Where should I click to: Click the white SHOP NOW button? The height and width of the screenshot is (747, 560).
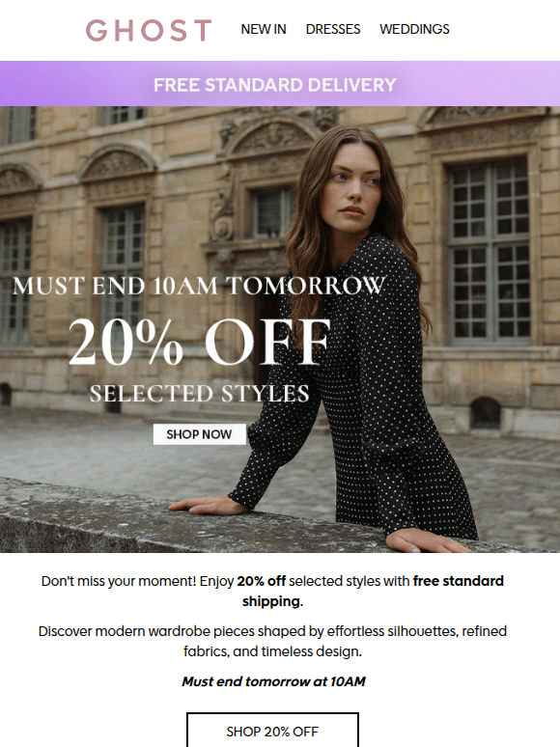pos(199,434)
